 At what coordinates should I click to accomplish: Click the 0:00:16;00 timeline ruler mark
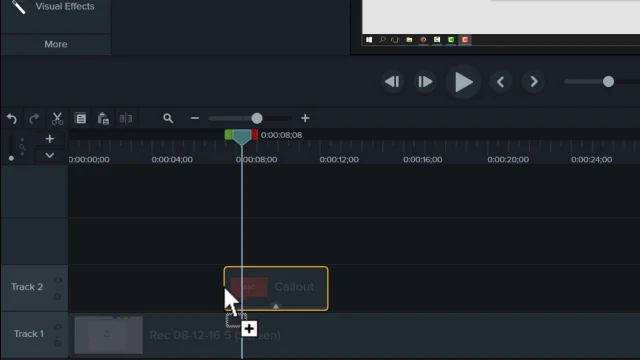tap(423, 160)
